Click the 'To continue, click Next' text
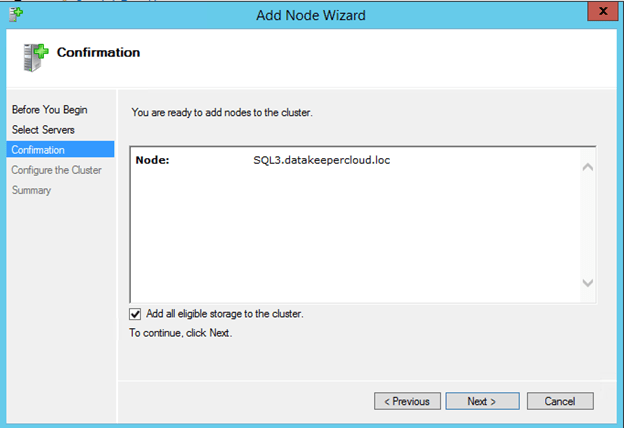 (x=181, y=333)
